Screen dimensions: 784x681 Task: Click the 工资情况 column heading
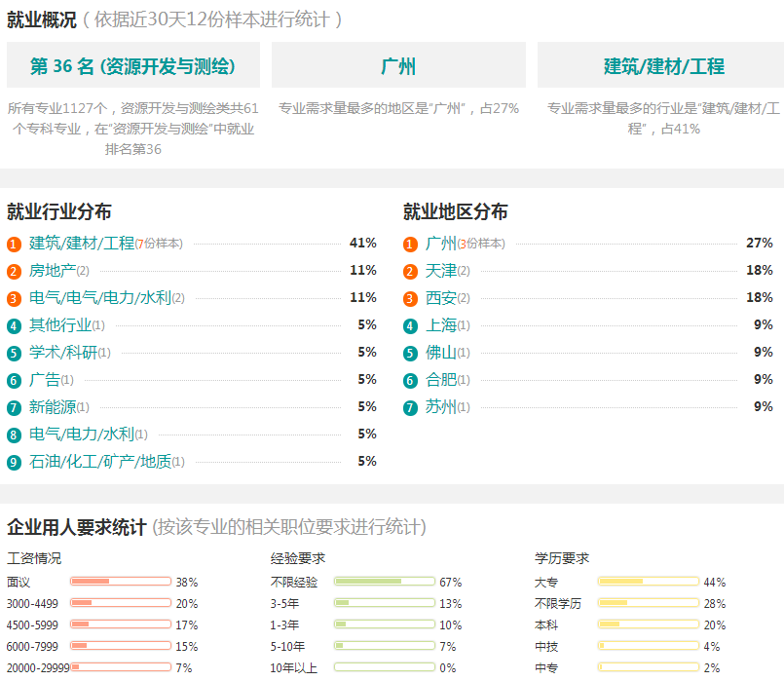[34, 558]
